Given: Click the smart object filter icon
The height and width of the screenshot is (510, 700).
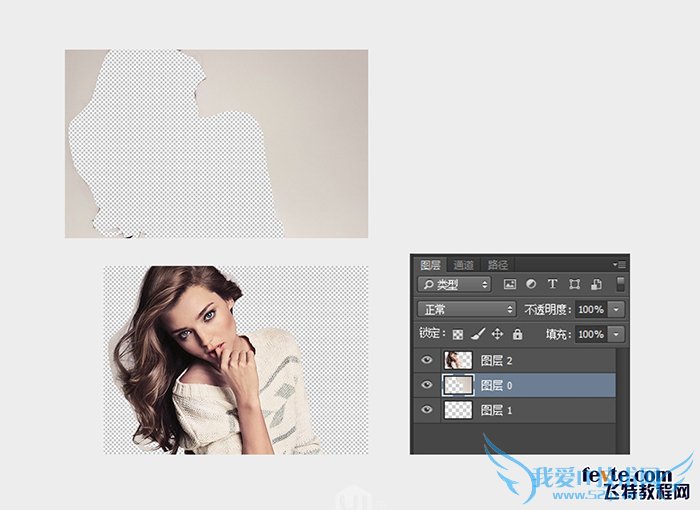Looking at the screenshot, I should pos(595,285).
